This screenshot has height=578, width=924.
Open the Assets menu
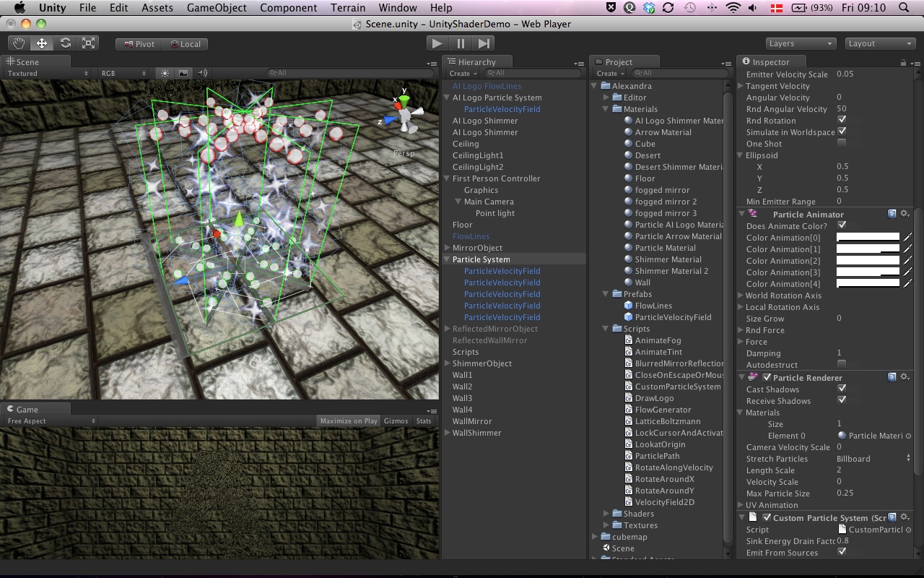(x=157, y=8)
